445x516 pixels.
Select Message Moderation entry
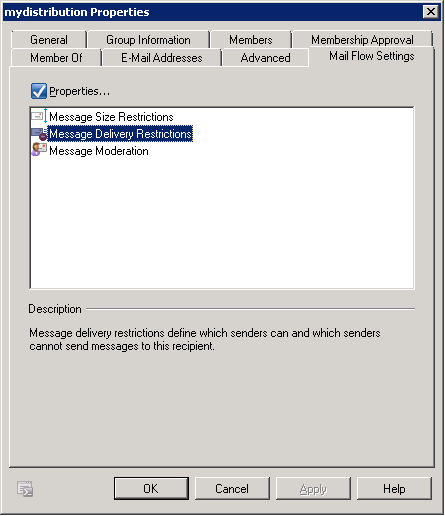[99, 151]
